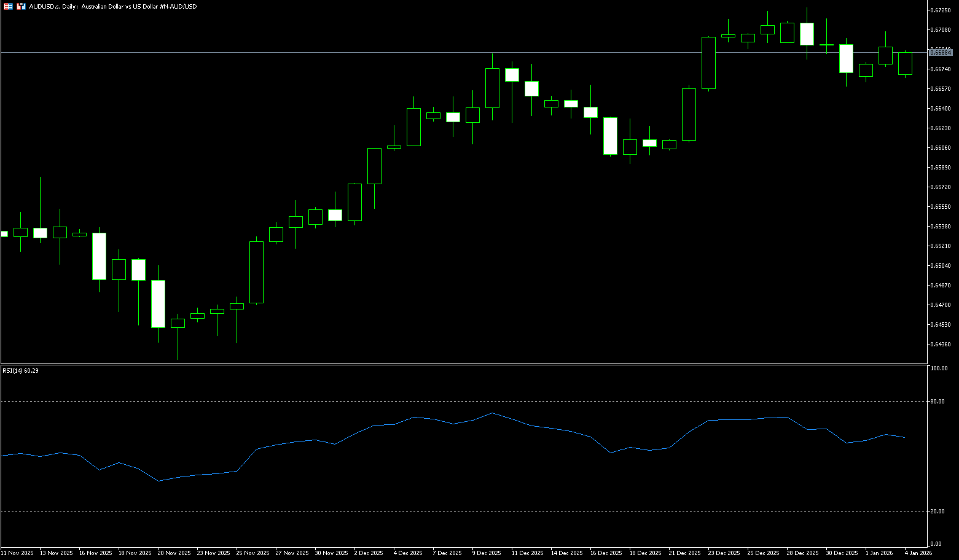Click the last candle on the chart
Viewport: 959px width, 560px height.
[905, 63]
